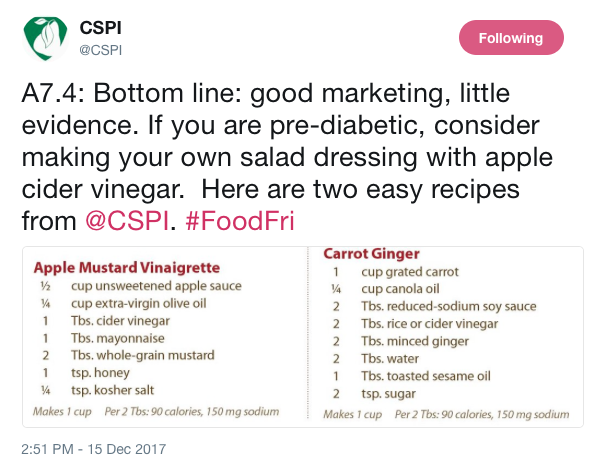Screen dimensions: 606x467
Task: Click nutrition note under the Carrot Ginger recipe
Action: (482, 414)
